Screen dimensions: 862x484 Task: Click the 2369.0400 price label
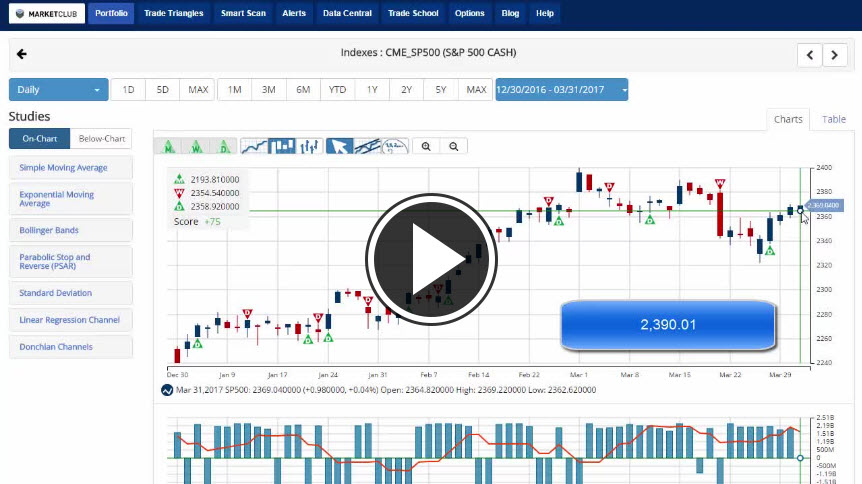(823, 205)
